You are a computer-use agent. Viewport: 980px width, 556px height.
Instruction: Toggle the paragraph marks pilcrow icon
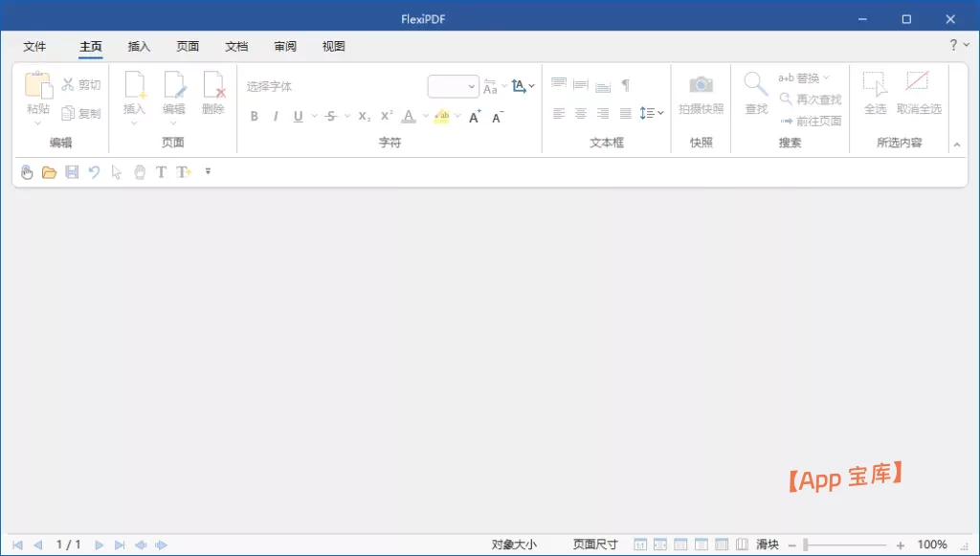(x=625, y=85)
